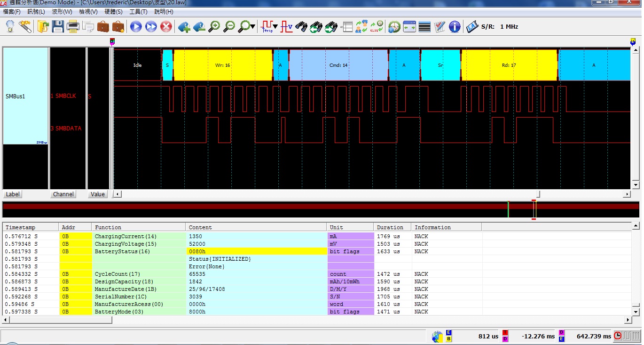Click the plain briefcase toolbar icon
The width and height of the screenshot is (644, 345).
click(103, 26)
